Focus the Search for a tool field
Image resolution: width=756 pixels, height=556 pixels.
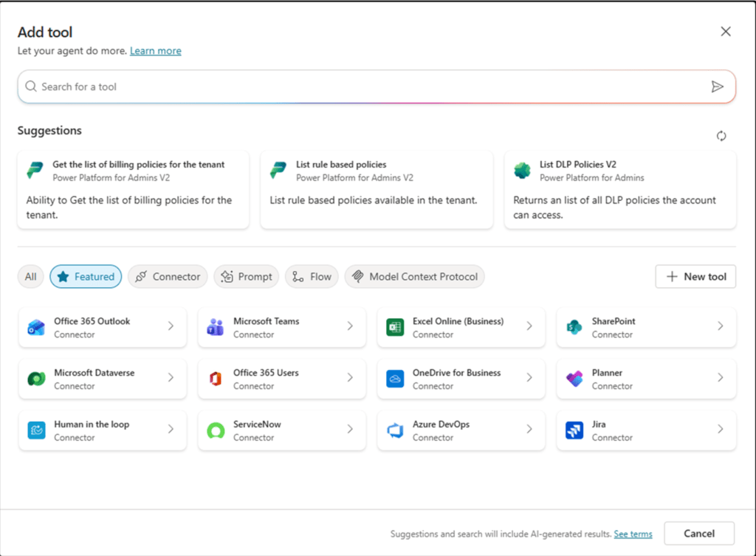coord(369,86)
